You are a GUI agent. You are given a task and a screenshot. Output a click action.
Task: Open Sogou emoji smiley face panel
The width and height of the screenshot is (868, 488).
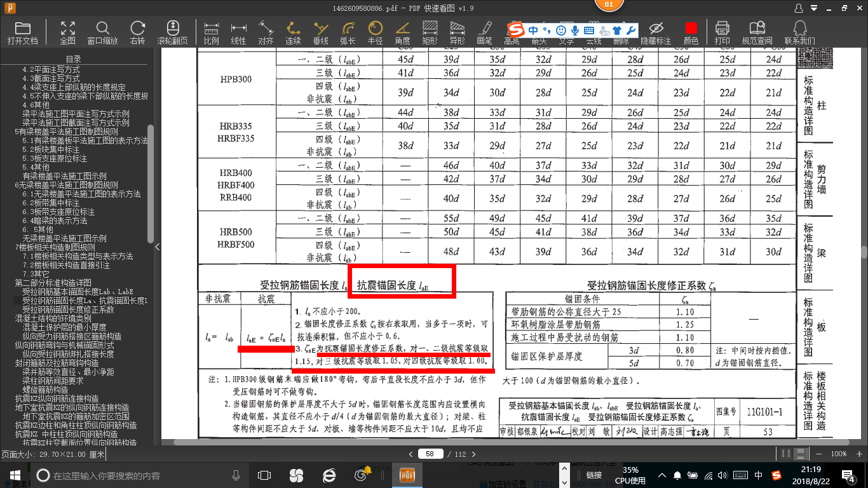(x=561, y=30)
